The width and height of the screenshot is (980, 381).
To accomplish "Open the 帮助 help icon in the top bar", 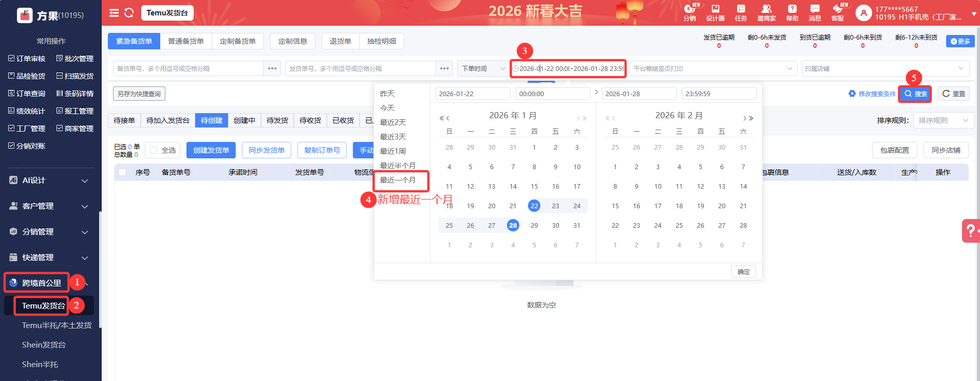I will click(792, 13).
